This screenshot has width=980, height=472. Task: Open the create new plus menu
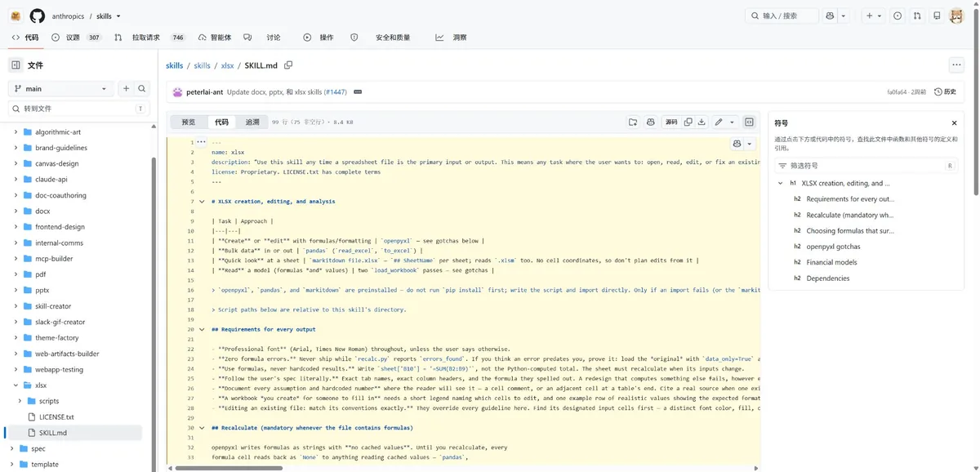point(874,16)
